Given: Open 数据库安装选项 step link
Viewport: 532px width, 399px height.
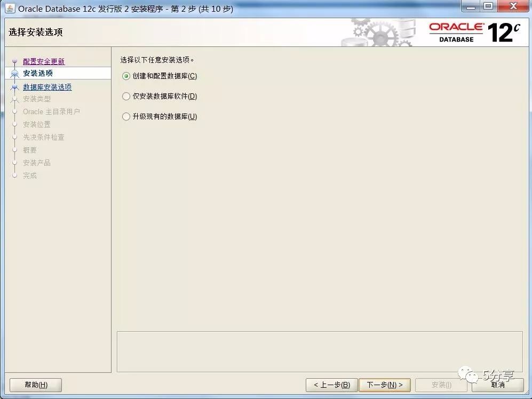Looking at the screenshot, I should [x=47, y=87].
